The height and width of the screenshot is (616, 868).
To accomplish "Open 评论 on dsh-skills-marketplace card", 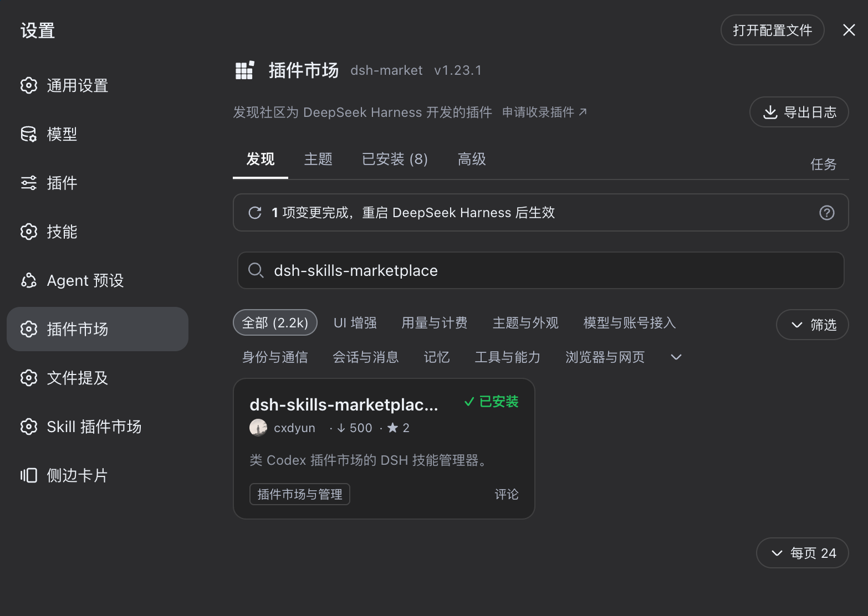I will [x=507, y=494].
